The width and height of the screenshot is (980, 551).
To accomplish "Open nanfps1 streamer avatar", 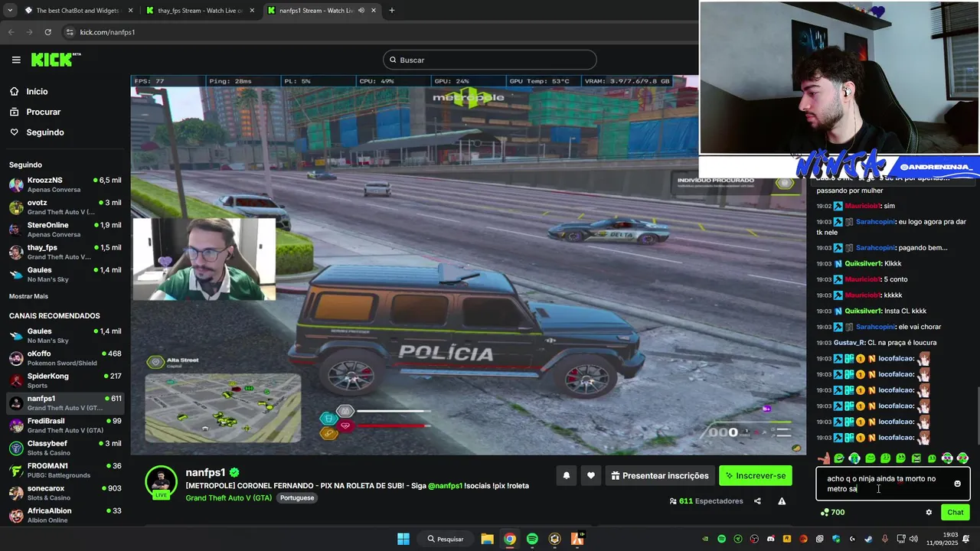I will pyautogui.click(x=162, y=482).
